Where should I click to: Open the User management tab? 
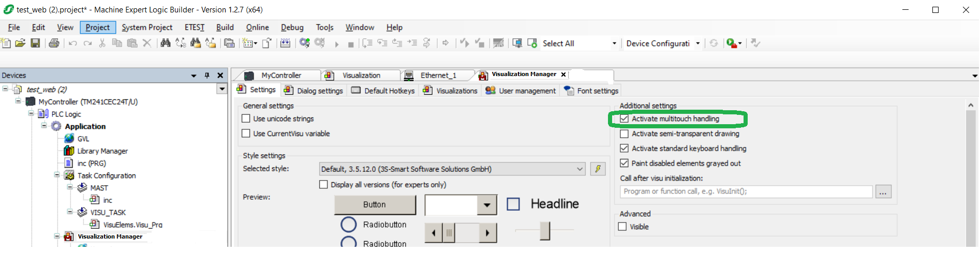tap(521, 91)
